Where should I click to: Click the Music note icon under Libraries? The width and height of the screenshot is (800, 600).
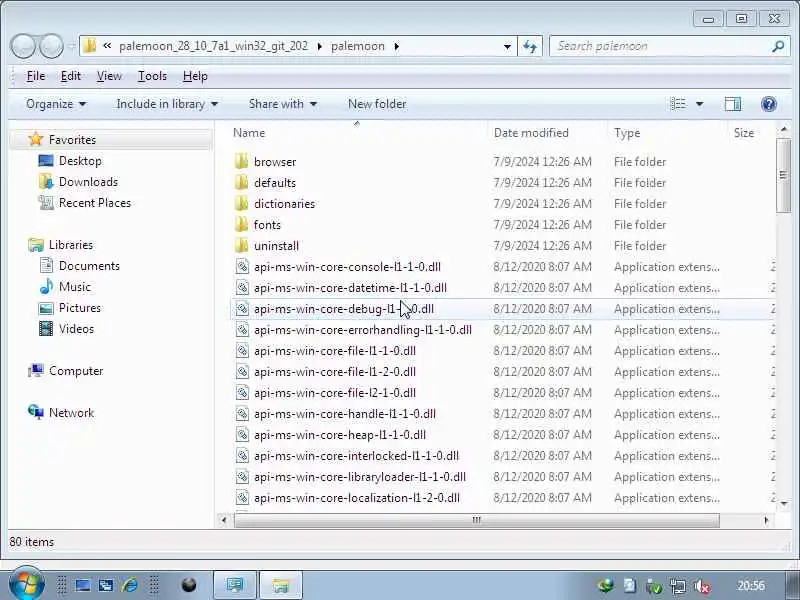[46, 287]
